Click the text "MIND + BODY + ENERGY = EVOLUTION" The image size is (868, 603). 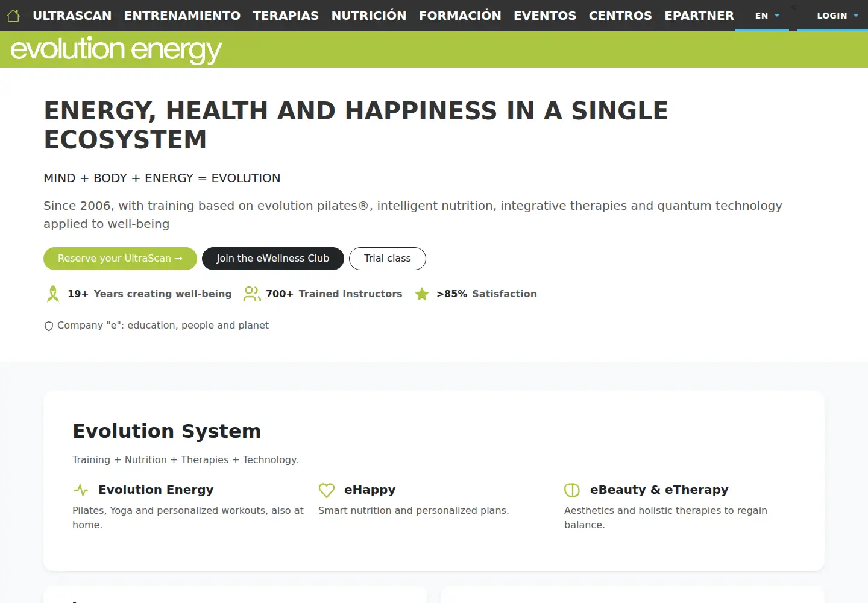[162, 178]
